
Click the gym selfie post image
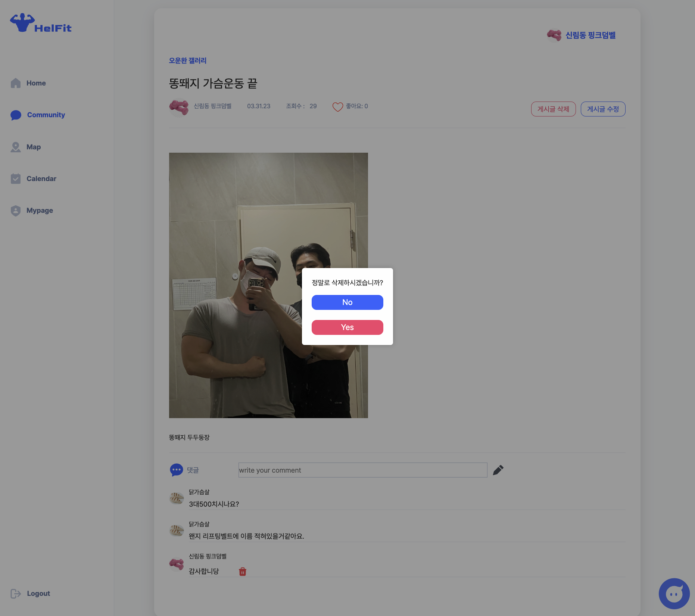pyautogui.click(x=268, y=285)
